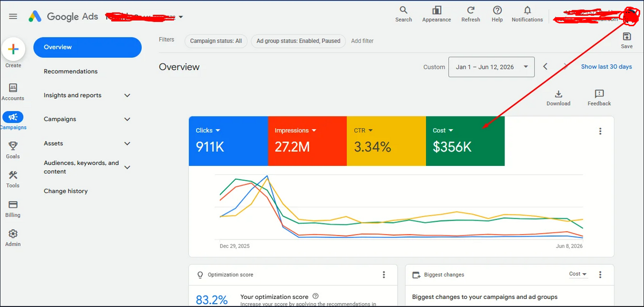Open Recommendations in sidebar
644x307 pixels.
pyautogui.click(x=71, y=71)
